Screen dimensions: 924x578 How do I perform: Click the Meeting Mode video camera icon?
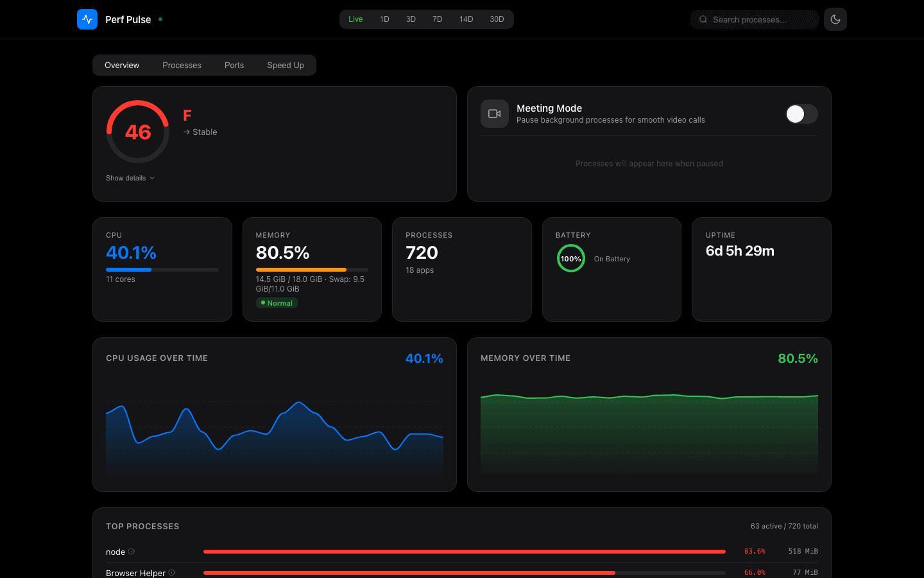click(494, 114)
